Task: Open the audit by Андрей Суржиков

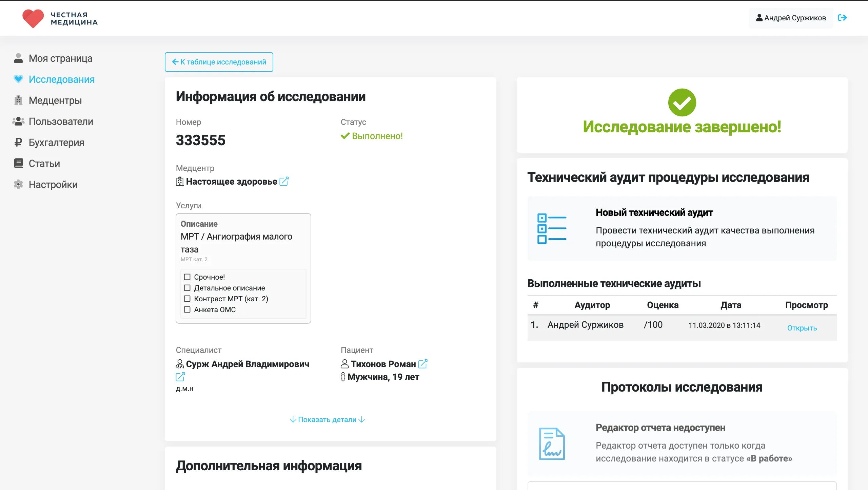Action: [x=802, y=328]
